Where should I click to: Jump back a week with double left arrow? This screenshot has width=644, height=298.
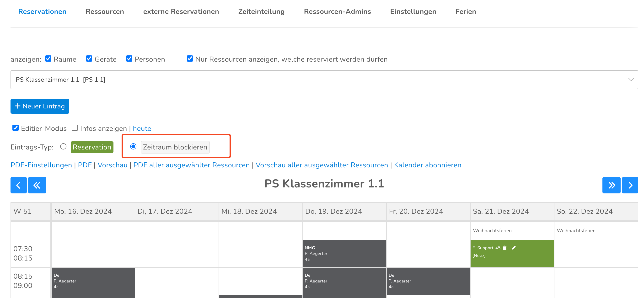point(37,185)
